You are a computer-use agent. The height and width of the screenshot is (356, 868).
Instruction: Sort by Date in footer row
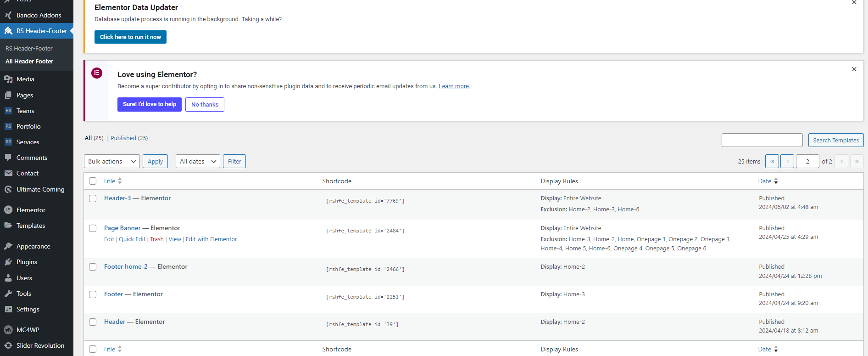(x=768, y=349)
